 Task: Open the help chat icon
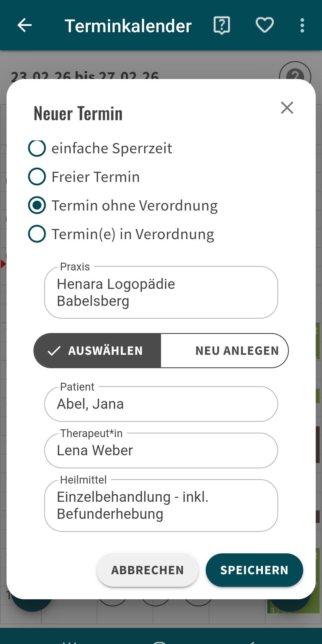[x=222, y=25]
